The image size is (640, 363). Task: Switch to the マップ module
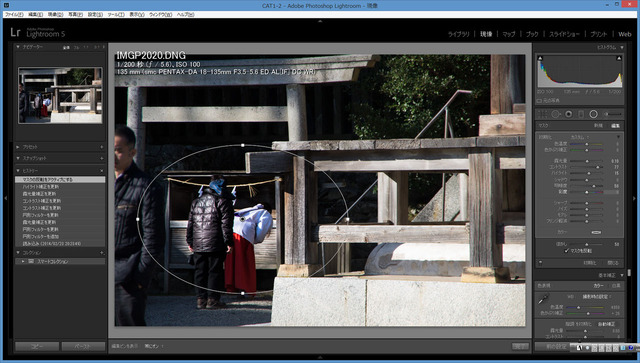(509, 34)
